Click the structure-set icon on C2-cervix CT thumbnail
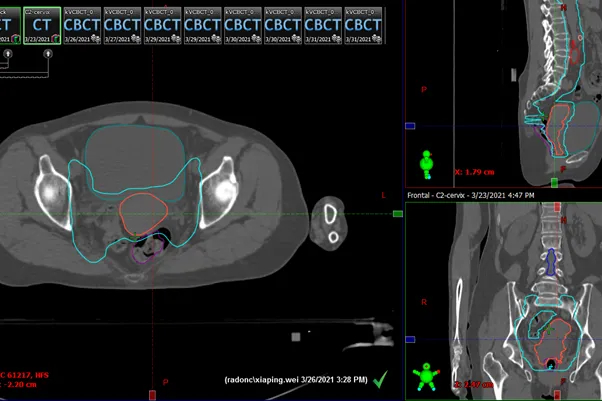Image resolution: width=602 pixels, height=401 pixels. [x=55, y=39]
